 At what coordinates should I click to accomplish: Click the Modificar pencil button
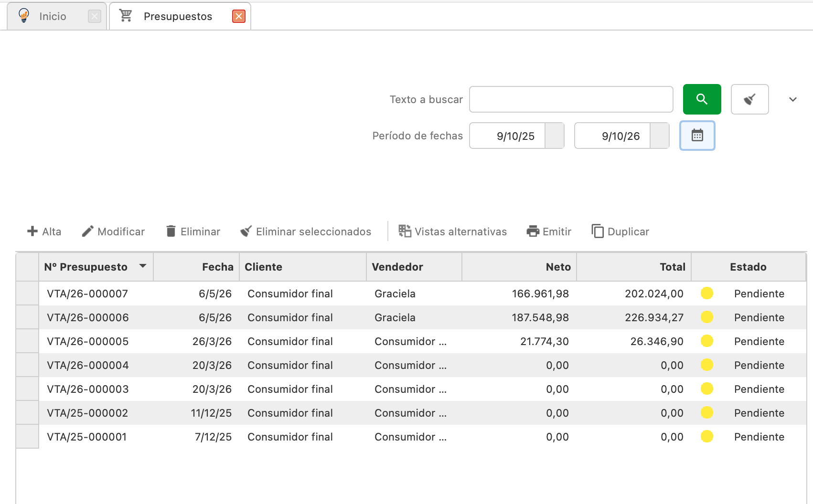pyautogui.click(x=113, y=231)
